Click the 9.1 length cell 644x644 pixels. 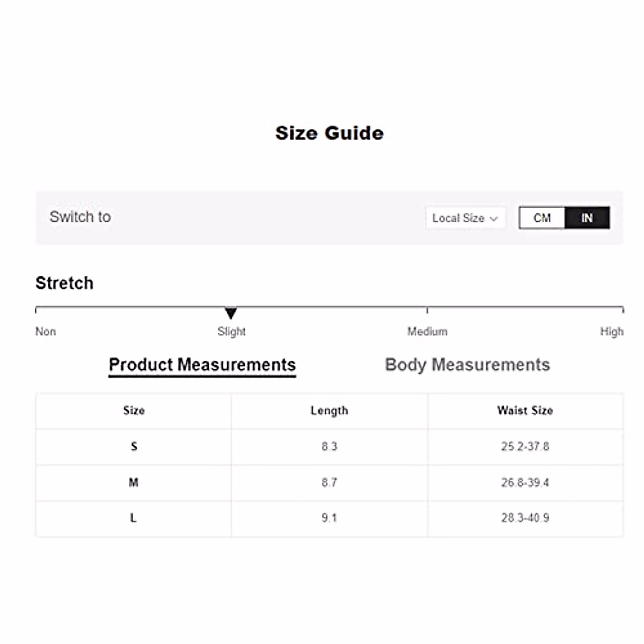tap(330, 518)
